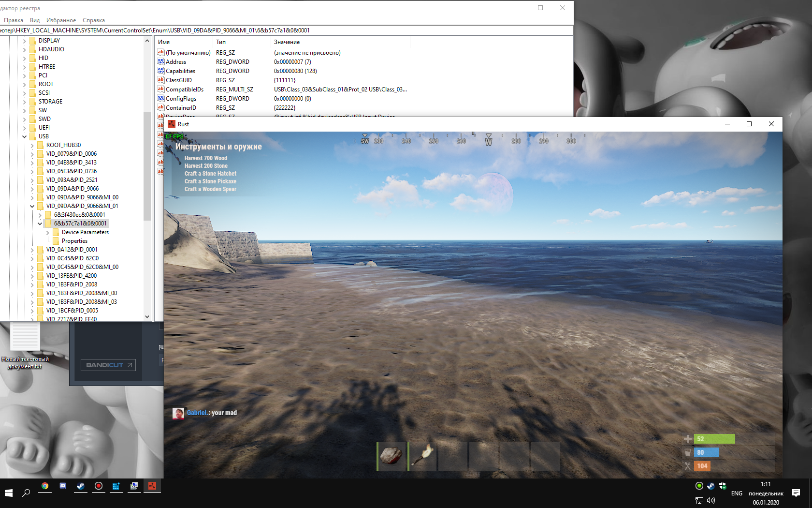The width and height of the screenshot is (812, 508).
Task: Expand the HID registry key
Action: (25, 58)
